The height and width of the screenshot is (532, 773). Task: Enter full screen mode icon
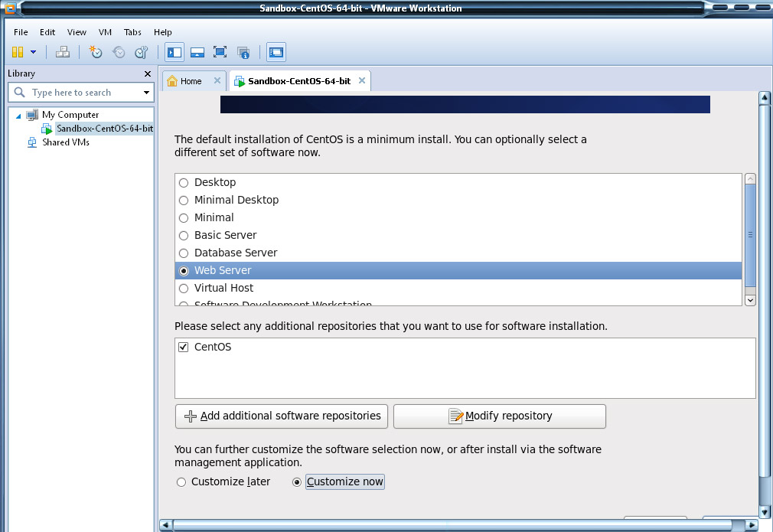click(220, 52)
